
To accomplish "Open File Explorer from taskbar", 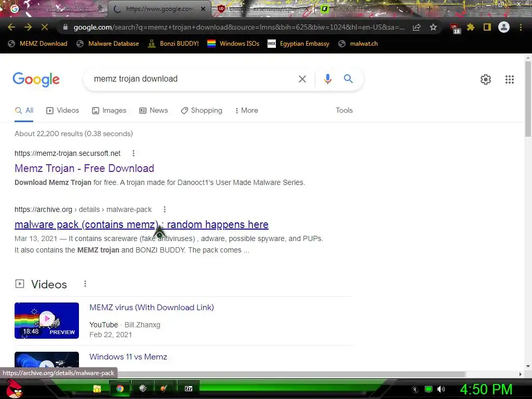I will coord(97,389).
